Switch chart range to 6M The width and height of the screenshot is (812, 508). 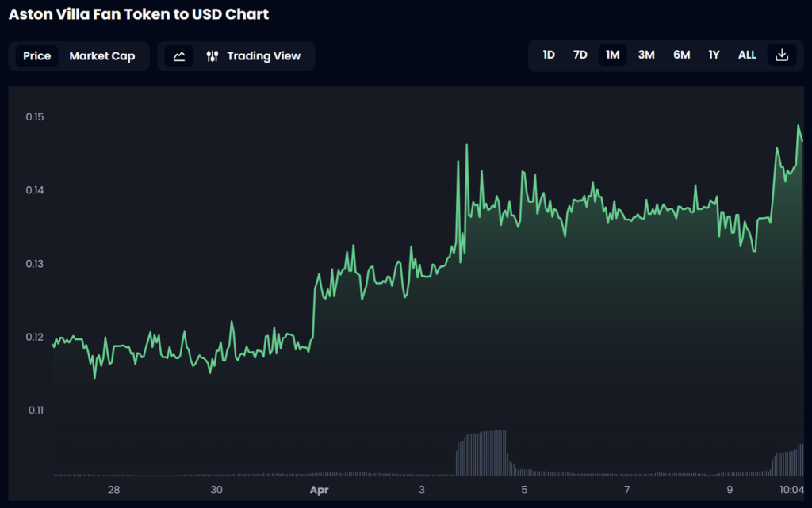click(681, 55)
